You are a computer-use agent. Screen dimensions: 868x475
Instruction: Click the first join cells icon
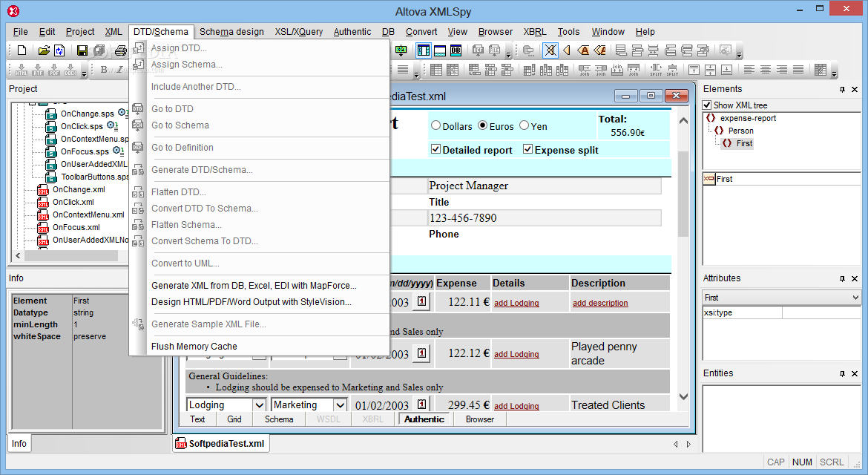(585, 69)
